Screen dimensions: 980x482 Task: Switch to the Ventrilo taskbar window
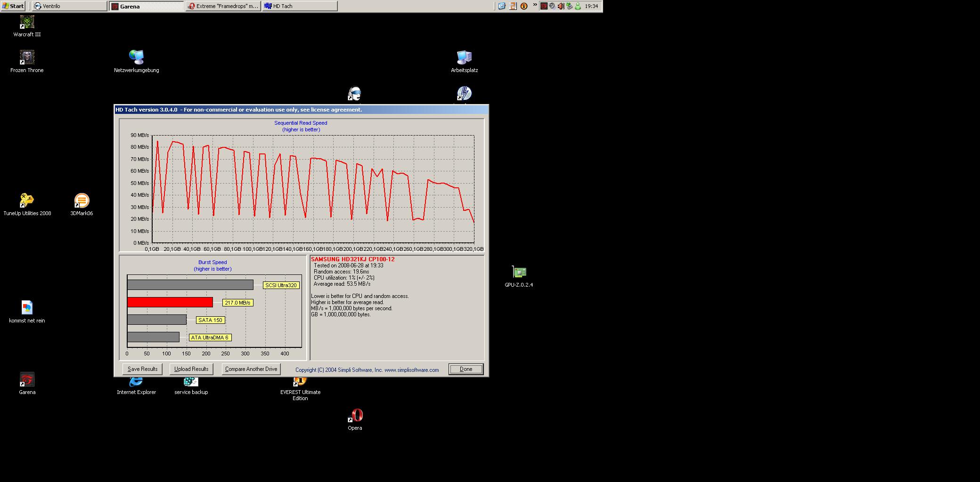point(70,6)
